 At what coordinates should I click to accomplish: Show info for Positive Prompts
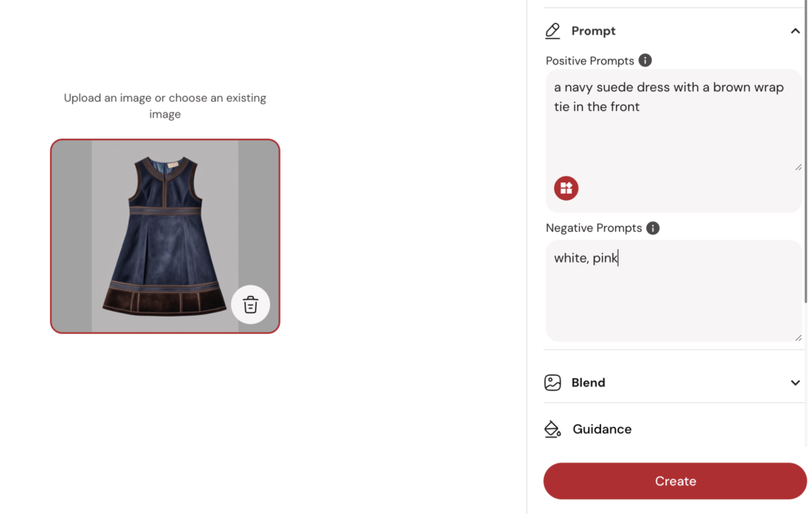[x=645, y=60]
